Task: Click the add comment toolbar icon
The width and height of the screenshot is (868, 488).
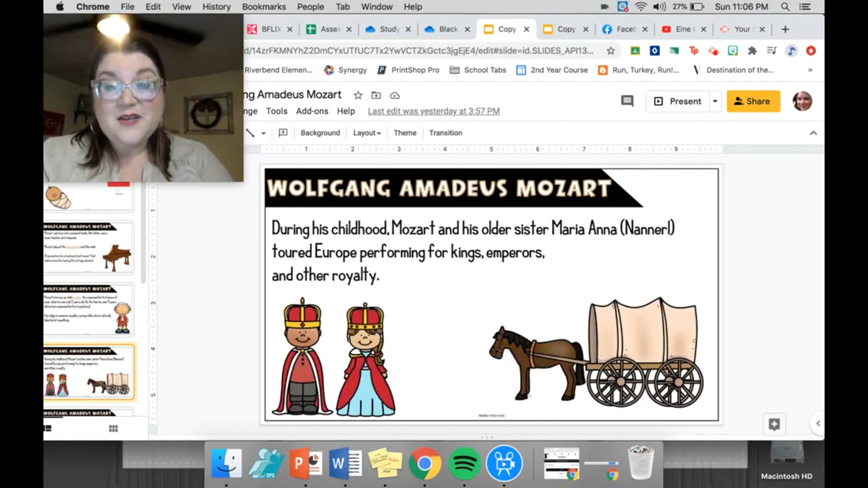Action: (283, 133)
